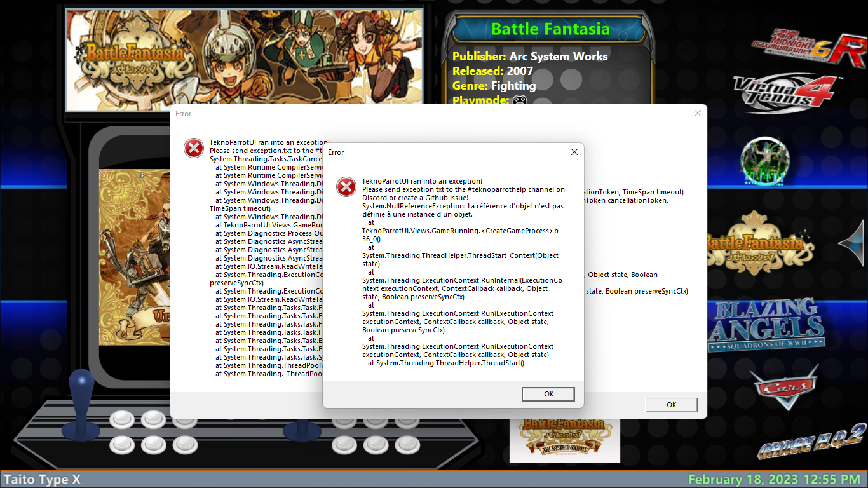This screenshot has width=868, height=488.
Task: Click the red error icon in the back dialog
Action: tap(194, 148)
